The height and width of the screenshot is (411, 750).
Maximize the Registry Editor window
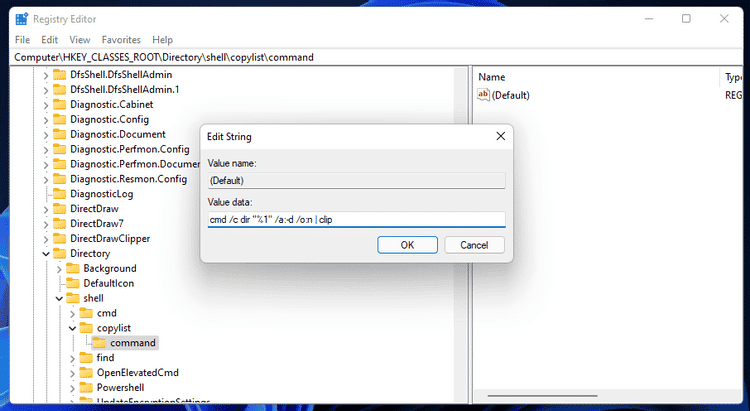(686, 19)
